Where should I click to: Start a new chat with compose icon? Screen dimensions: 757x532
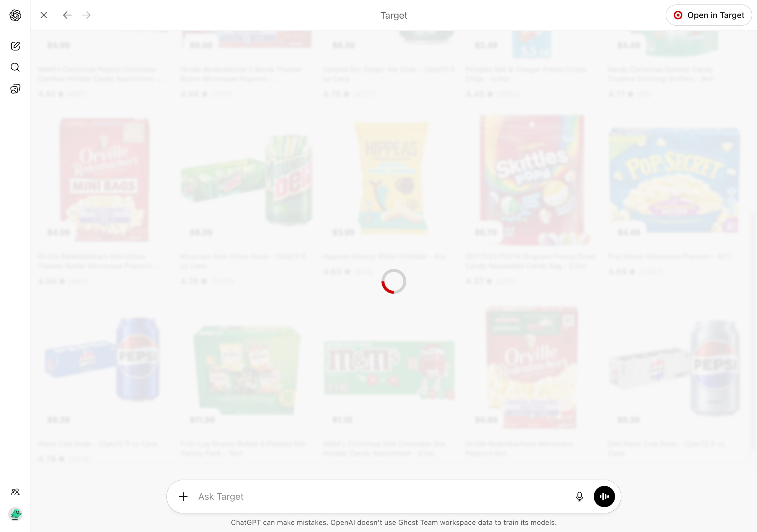pyautogui.click(x=15, y=46)
